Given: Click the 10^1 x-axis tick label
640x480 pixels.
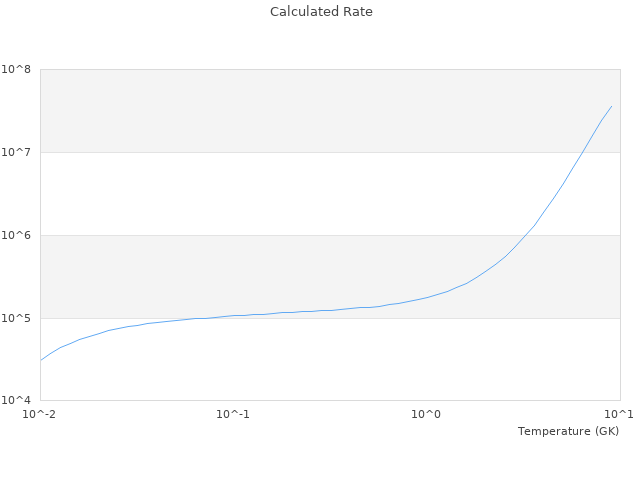Looking at the screenshot, I should pos(620,414).
